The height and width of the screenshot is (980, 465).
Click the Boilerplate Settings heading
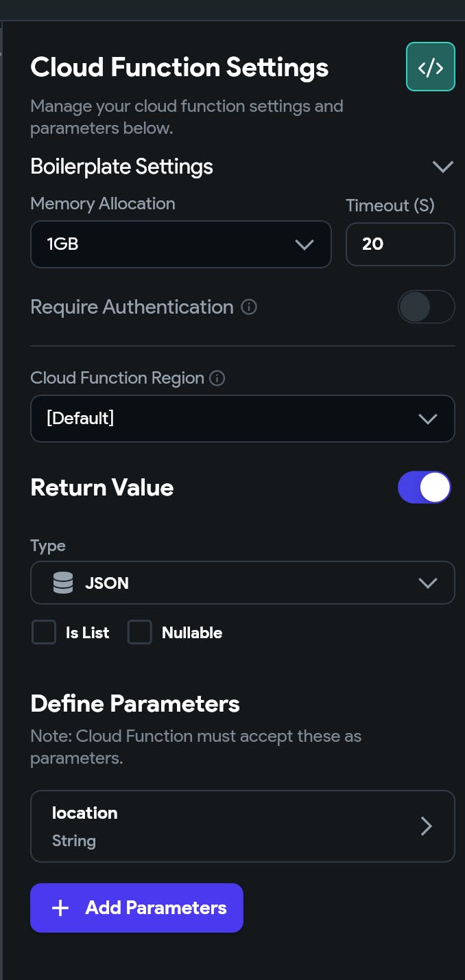pos(122,166)
